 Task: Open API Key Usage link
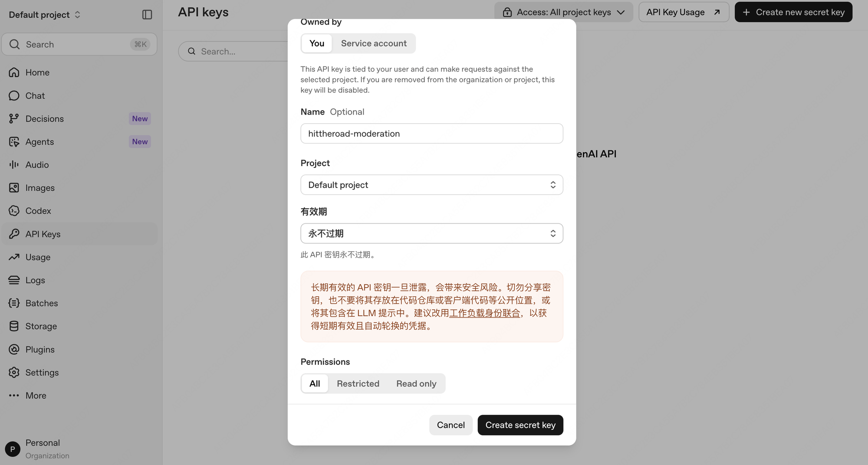[x=684, y=12]
